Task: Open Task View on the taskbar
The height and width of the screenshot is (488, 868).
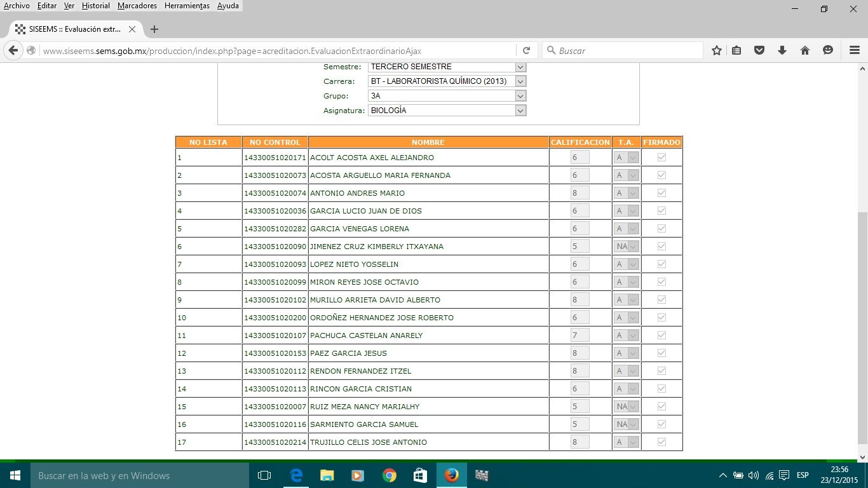Action: [x=264, y=475]
